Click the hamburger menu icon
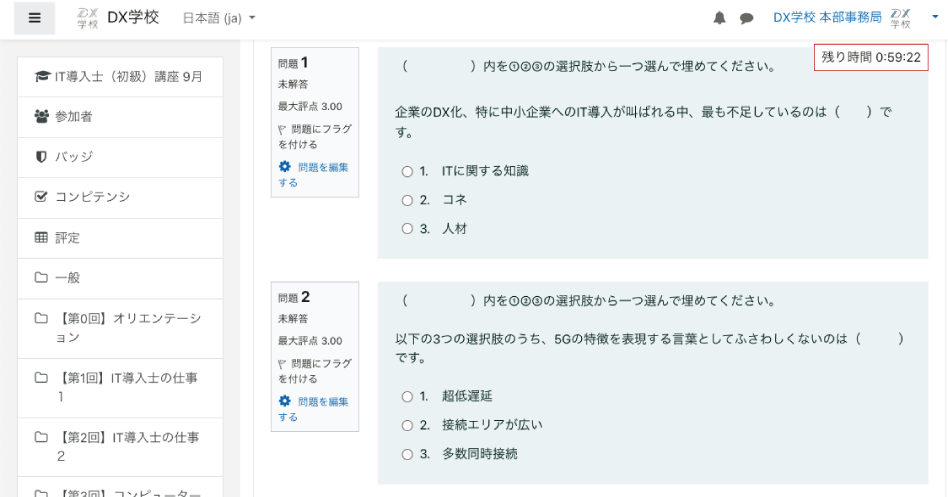 point(35,19)
